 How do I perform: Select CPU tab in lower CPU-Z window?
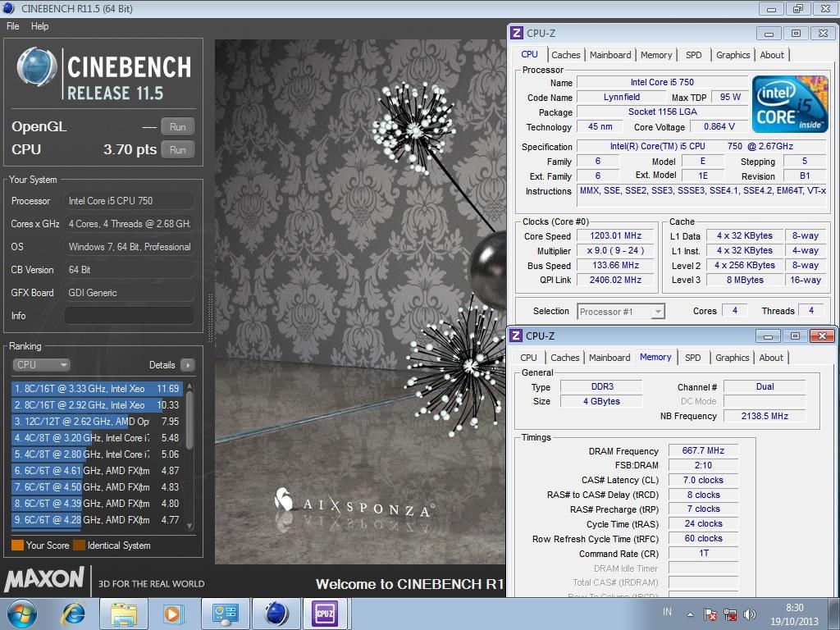pos(528,358)
